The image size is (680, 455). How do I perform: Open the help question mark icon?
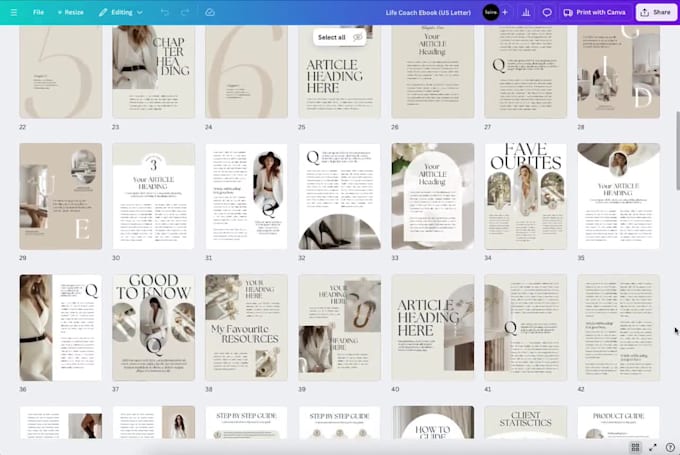coord(670,447)
